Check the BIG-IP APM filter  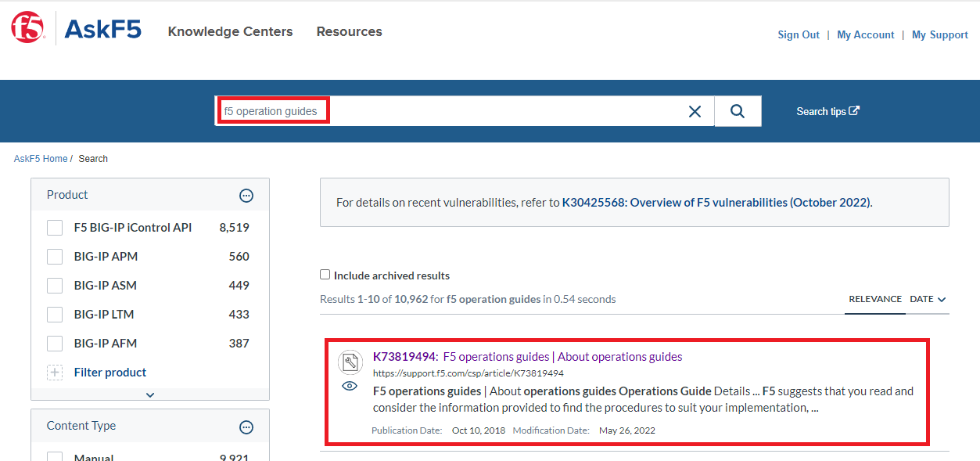tap(55, 257)
